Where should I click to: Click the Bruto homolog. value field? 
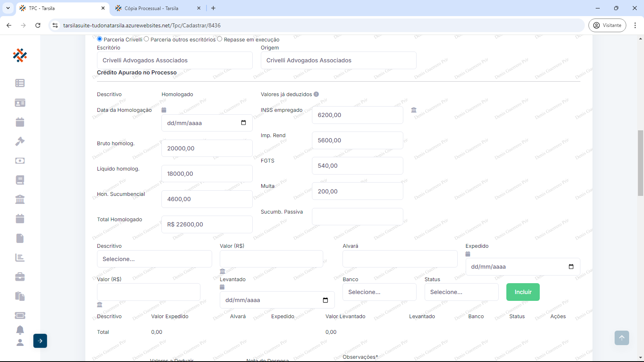(207, 148)
